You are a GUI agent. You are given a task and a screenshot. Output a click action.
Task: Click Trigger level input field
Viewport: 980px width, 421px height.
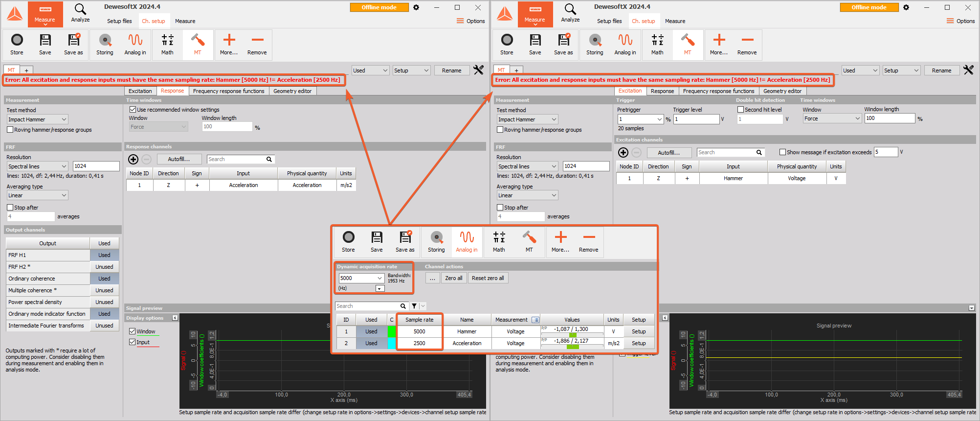(696, 119)
